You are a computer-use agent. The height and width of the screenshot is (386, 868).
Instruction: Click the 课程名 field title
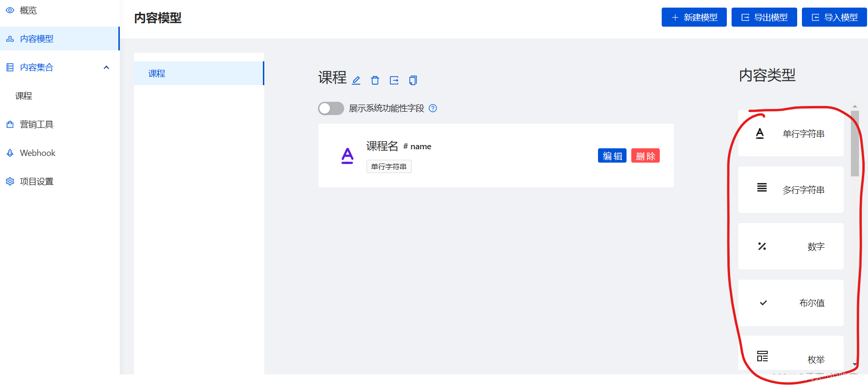click(x=382, y=146)
